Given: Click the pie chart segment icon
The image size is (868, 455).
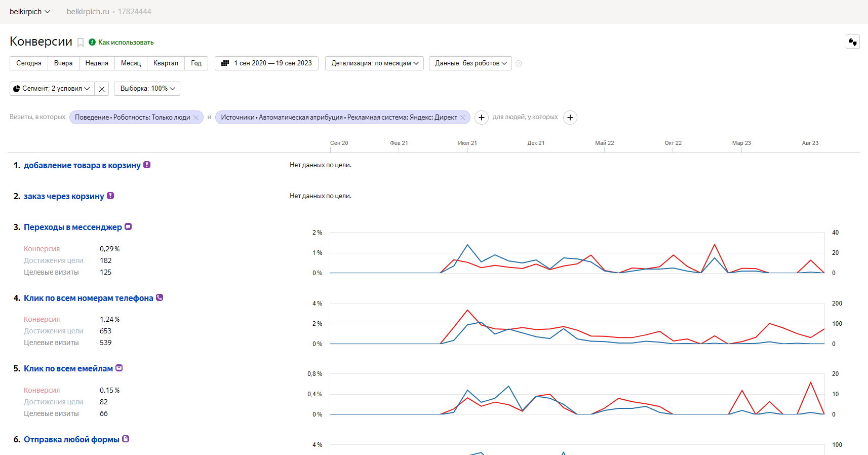Looking at the screenshot, I should pos(16,89).
